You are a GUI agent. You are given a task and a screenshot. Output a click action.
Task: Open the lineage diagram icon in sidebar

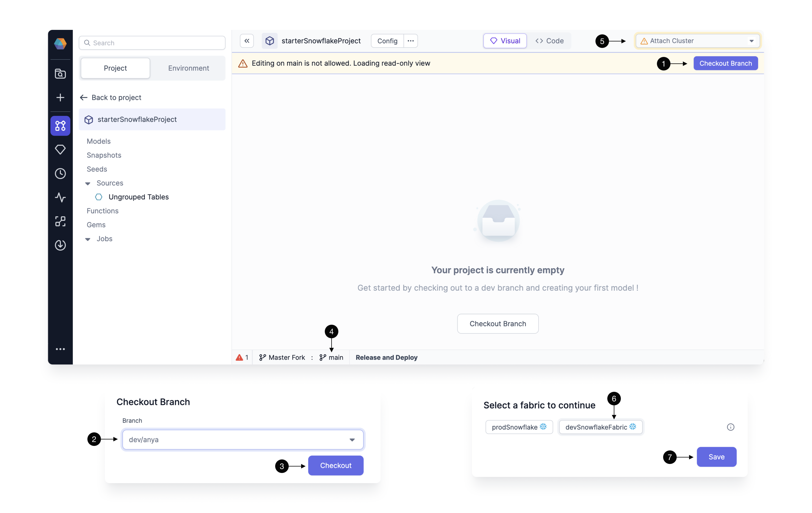60,221
